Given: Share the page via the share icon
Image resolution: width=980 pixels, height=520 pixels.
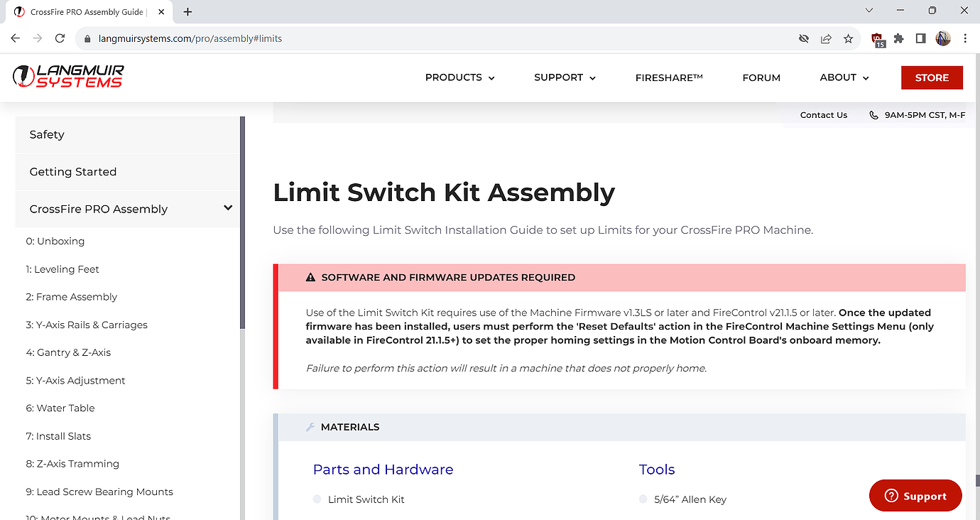Looking at the screenshot, I should click(x=826, y=39).
